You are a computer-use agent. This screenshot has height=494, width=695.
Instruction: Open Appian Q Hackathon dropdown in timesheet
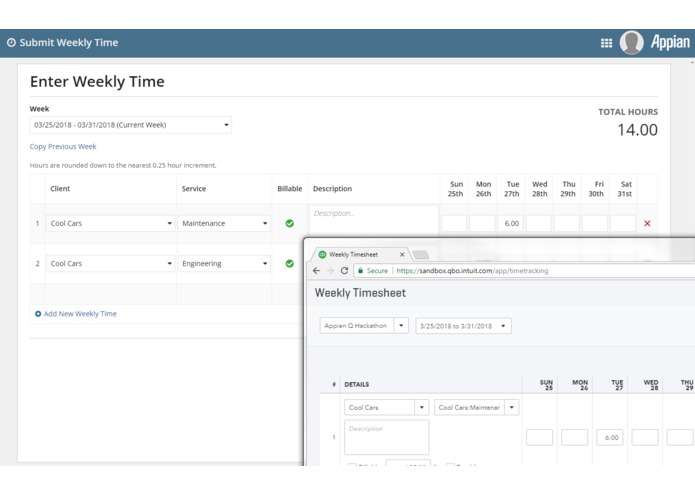tap(364, 326)
